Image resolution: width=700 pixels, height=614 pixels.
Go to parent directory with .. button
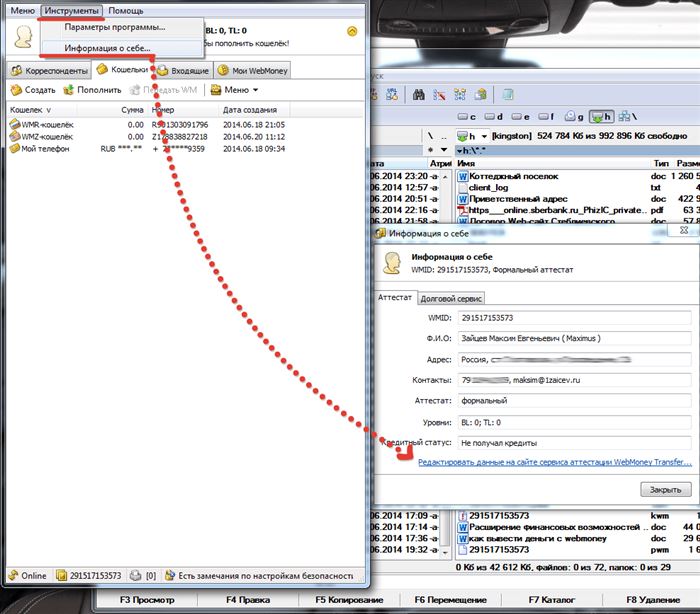coord(444,136)
